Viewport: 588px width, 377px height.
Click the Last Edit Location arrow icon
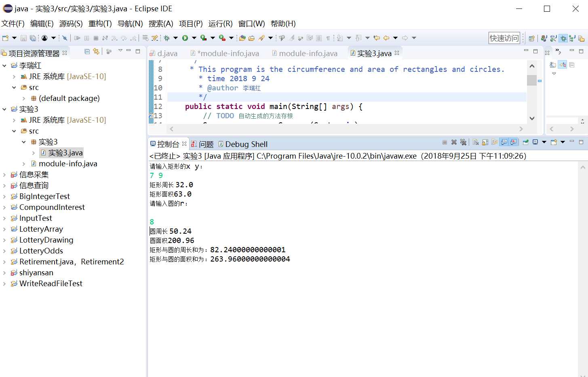[x=377, y=38]
